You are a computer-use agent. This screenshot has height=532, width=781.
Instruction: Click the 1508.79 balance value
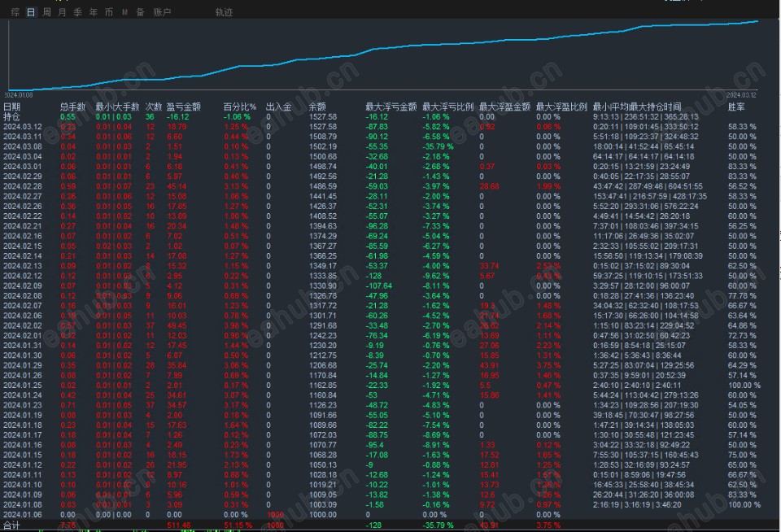pos(323,137)
